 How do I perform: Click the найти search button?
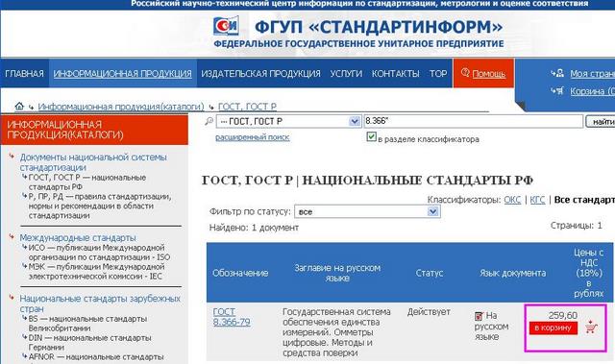tap(601, 121)
